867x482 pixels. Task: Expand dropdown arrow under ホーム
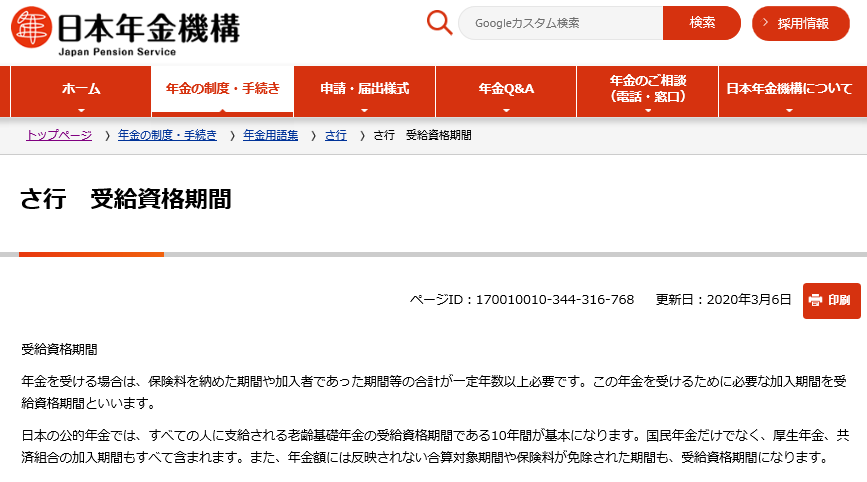[81, 110]
